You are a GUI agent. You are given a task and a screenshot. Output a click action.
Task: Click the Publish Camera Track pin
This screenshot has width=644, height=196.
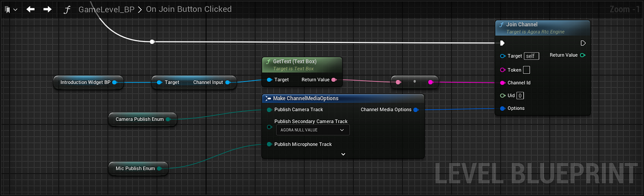coord(269,110)
